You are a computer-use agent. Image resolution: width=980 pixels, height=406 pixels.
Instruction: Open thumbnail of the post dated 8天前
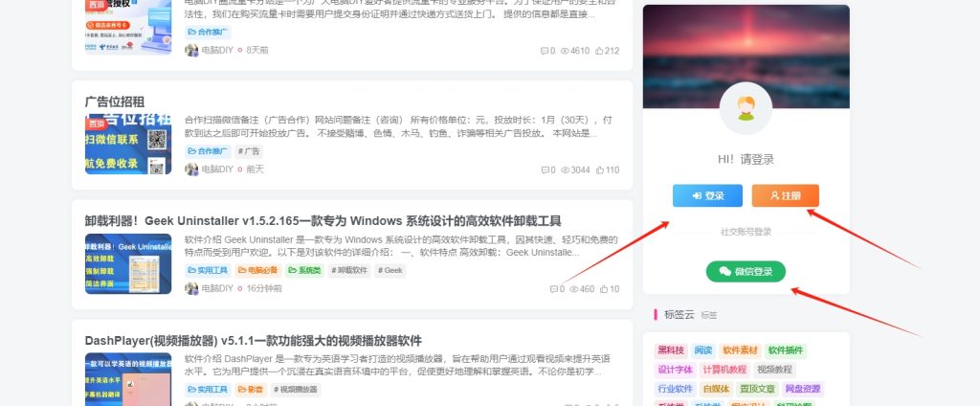(x=128, y=27)
